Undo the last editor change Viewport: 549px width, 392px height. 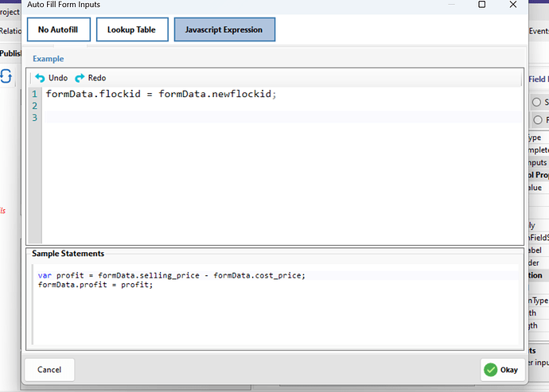(52, 78)
